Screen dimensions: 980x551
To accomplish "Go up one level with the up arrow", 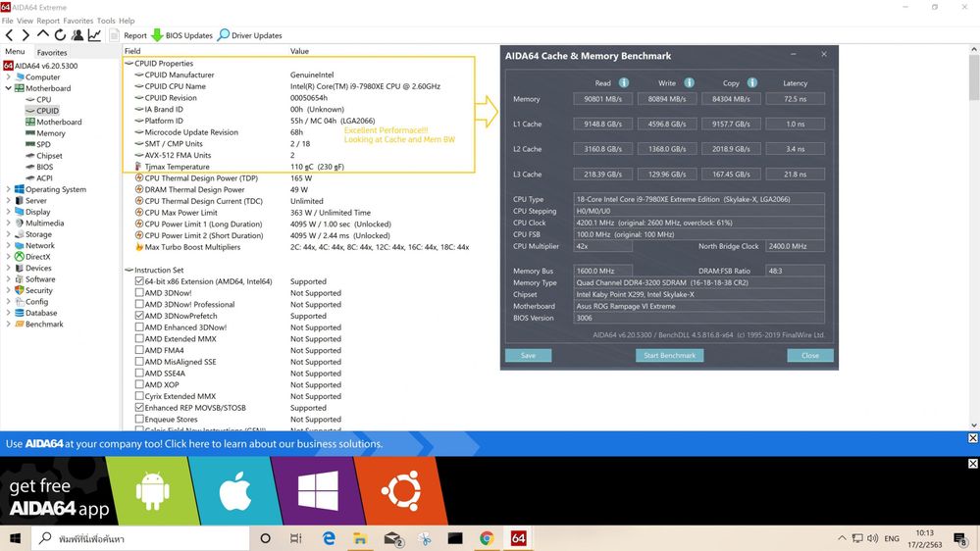I will 42,34.
